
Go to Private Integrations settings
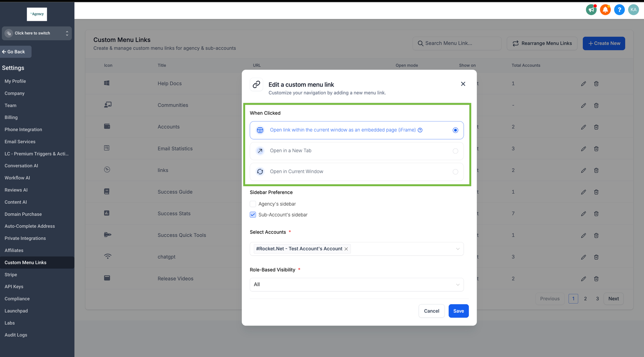pyautogui.click(x=25, y=238)
